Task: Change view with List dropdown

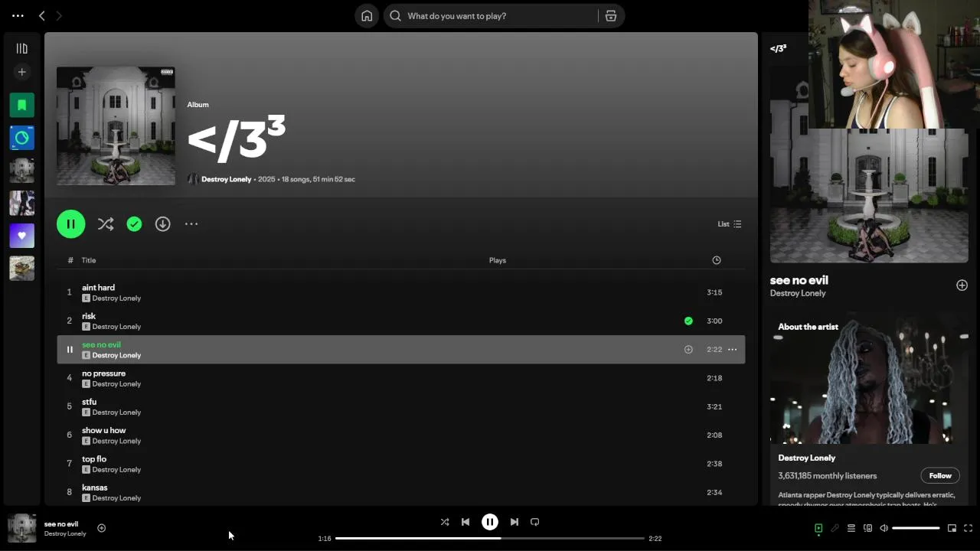Action: 729,224
